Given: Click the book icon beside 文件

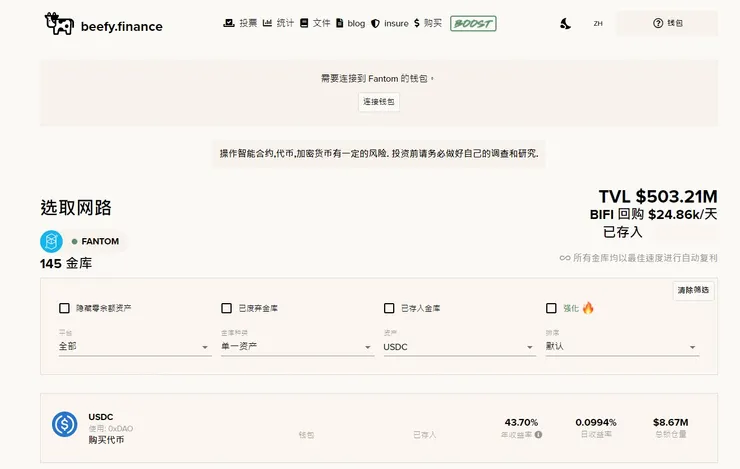Looking at the screenshot, I should [x=304, y=23].
